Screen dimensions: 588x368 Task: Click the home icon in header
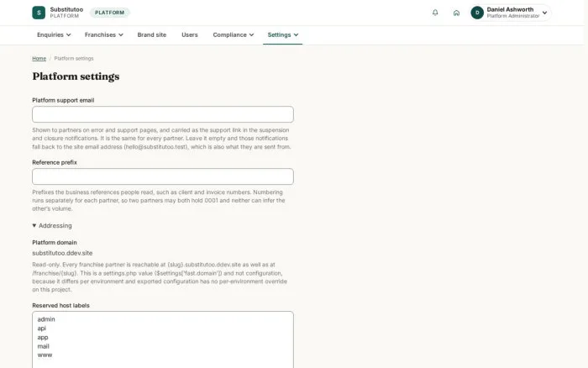(456, 13)
